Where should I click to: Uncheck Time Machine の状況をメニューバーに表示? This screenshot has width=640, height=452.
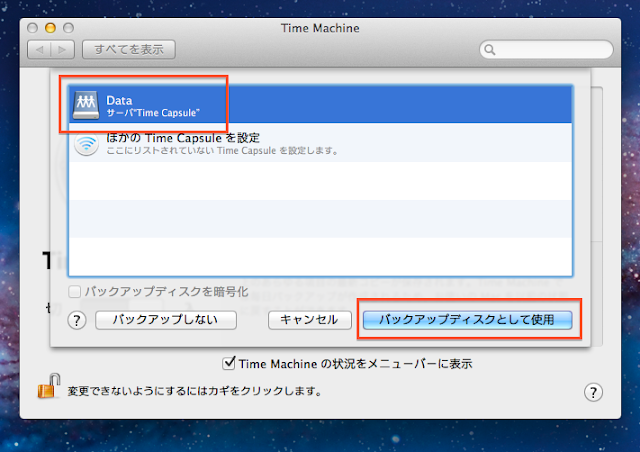point(229,363)
